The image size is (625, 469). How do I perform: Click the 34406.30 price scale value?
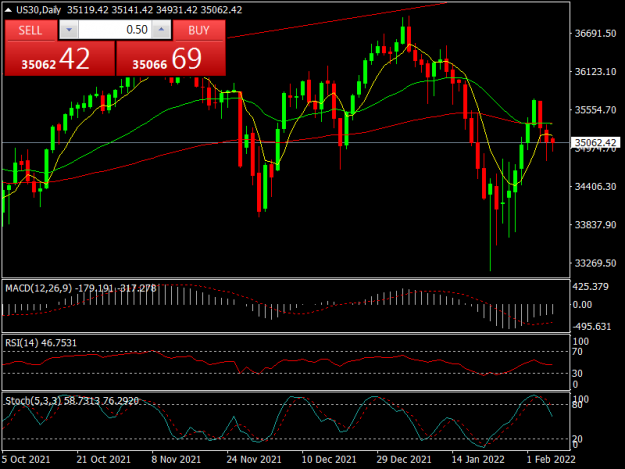(x=595, y=186)
